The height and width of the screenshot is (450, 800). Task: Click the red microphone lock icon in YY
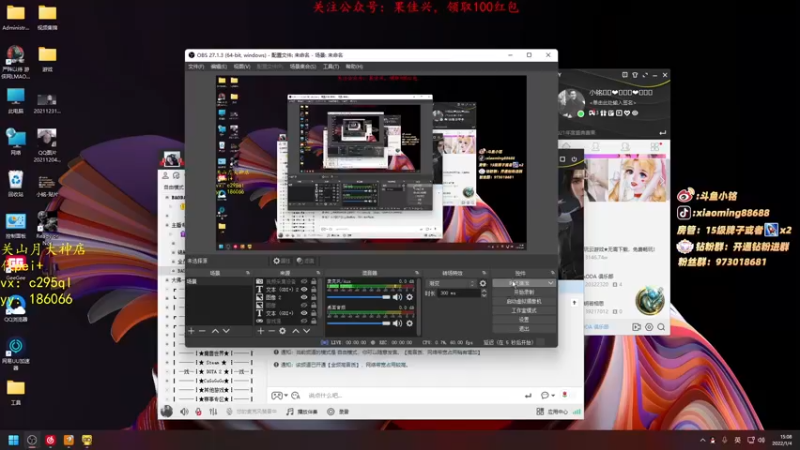198,411
